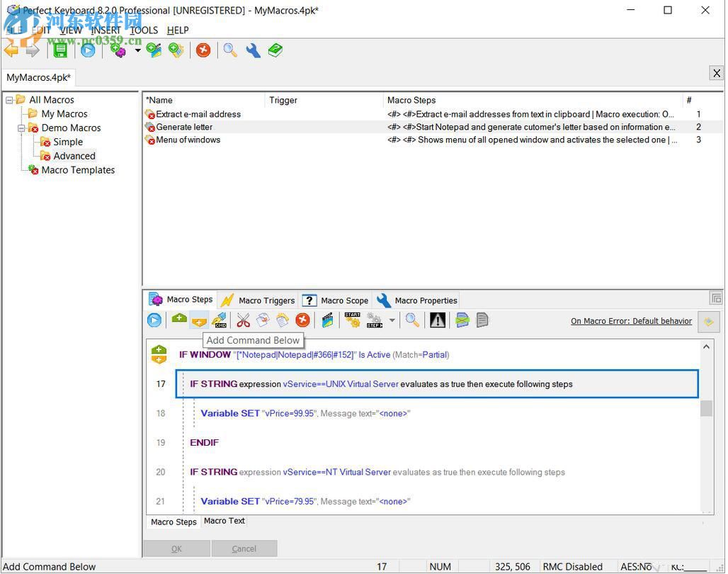Screen dimensions: 728x574
Task: Click On Macro Error: Default behavior link
Action: [x=631, y=321]
